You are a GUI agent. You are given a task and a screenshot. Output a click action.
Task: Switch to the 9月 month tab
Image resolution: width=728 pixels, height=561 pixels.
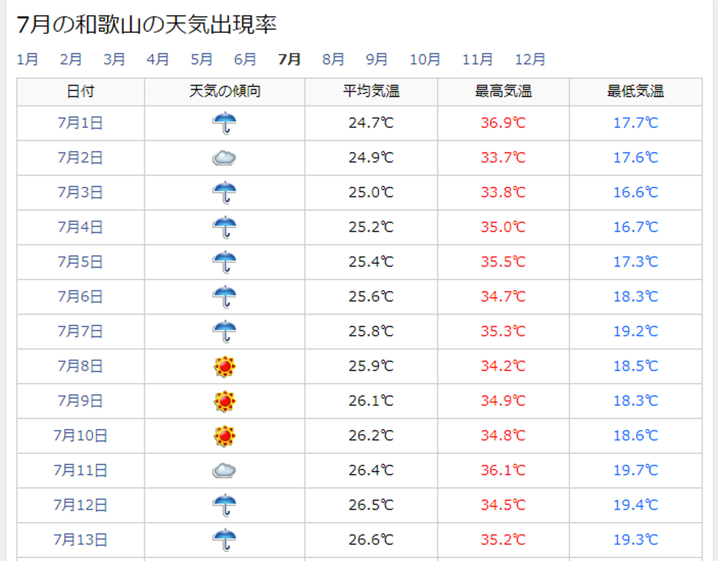(377, 59)
